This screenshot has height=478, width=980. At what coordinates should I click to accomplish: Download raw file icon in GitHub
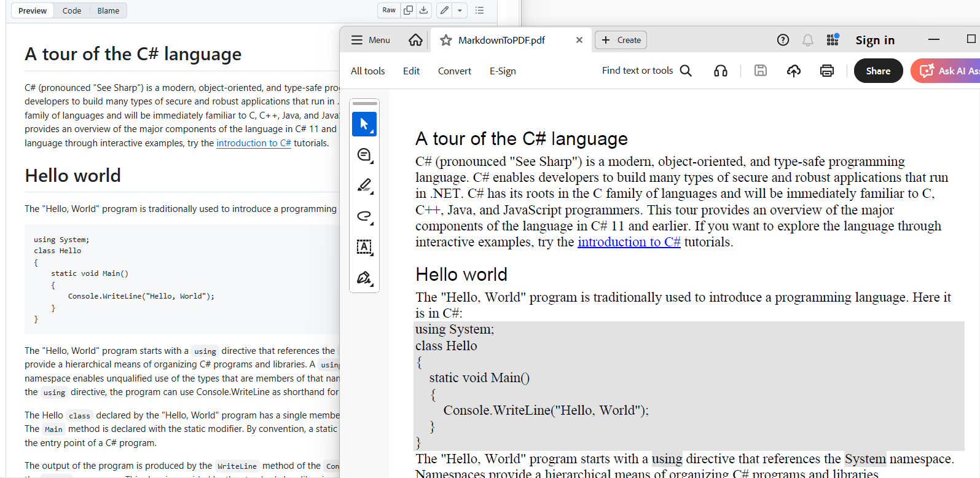[x=424, y=10]
